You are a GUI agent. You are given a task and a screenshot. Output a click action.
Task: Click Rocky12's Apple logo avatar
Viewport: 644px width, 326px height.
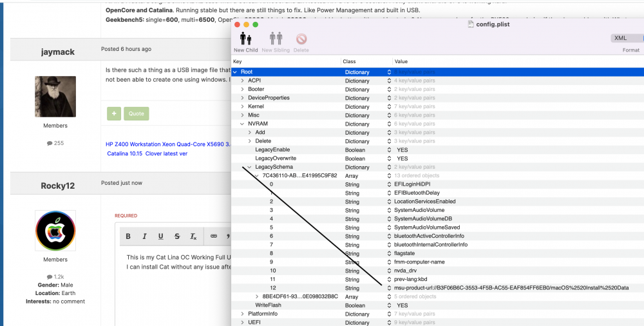(x=55, y=231)
